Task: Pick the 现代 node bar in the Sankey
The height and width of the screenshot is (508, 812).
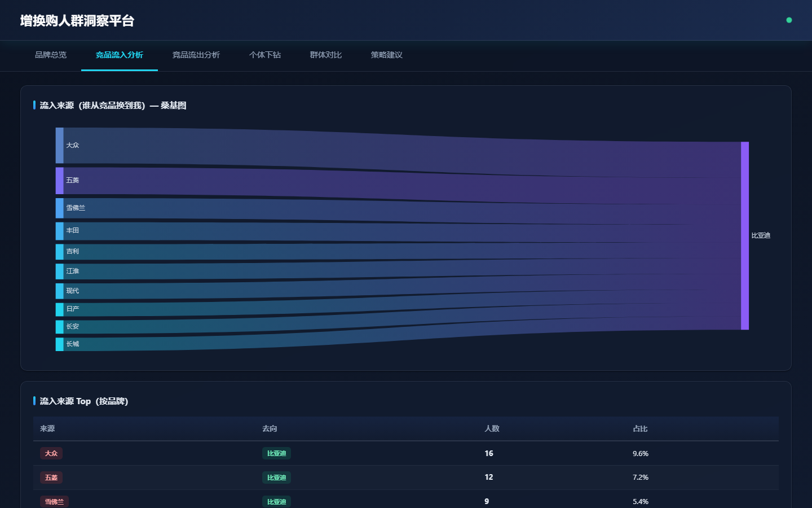Action: click(59, 291)
